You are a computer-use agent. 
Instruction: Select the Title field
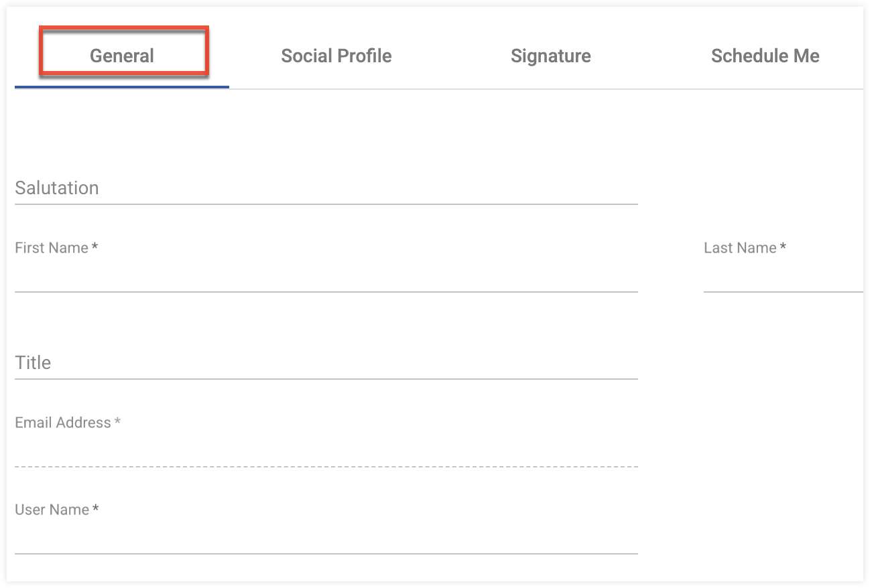(326, 364)
